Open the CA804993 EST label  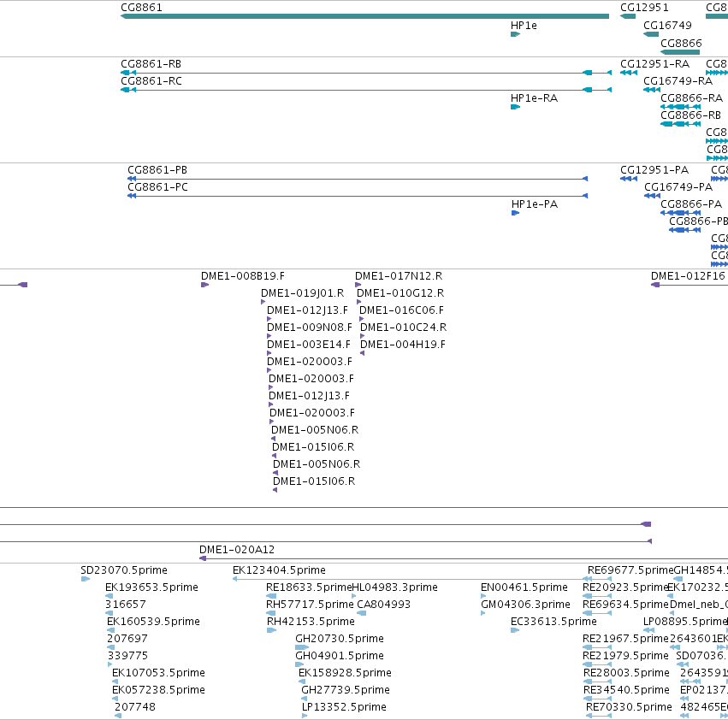coord(384,604)
